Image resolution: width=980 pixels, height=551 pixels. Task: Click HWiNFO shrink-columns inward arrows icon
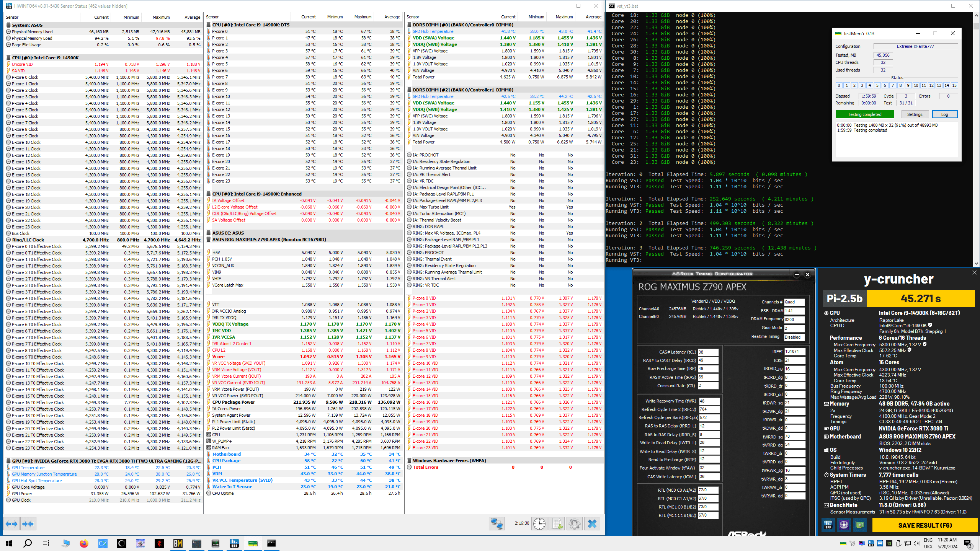[28, 524]
